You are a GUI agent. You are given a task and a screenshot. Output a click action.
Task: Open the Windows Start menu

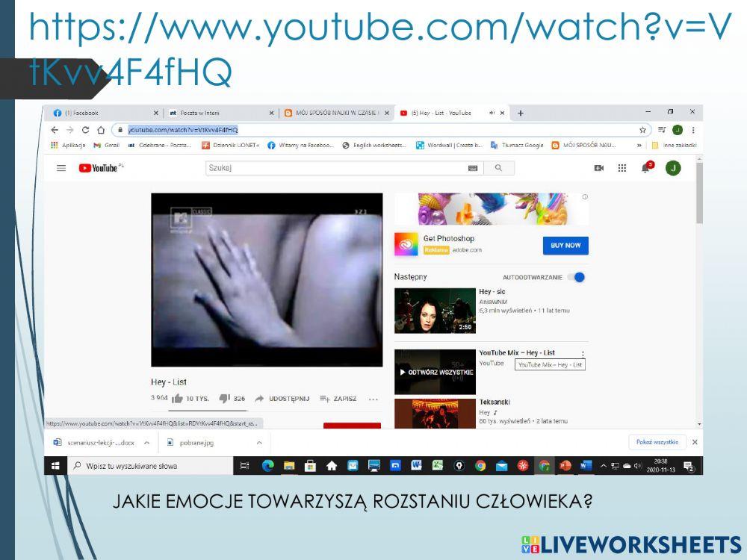pyautogui.click(x=57, y=466)
